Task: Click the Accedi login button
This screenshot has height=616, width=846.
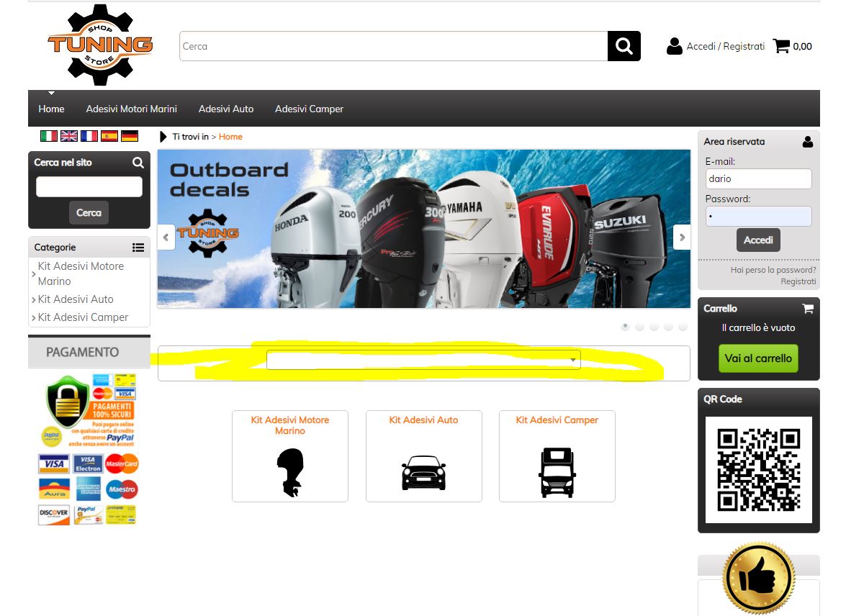Action: tap(758, 240)
